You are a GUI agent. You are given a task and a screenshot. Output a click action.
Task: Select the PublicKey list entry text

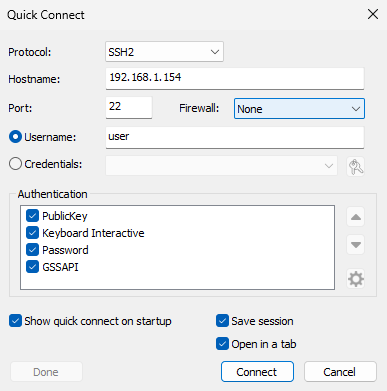click(65, 216)
